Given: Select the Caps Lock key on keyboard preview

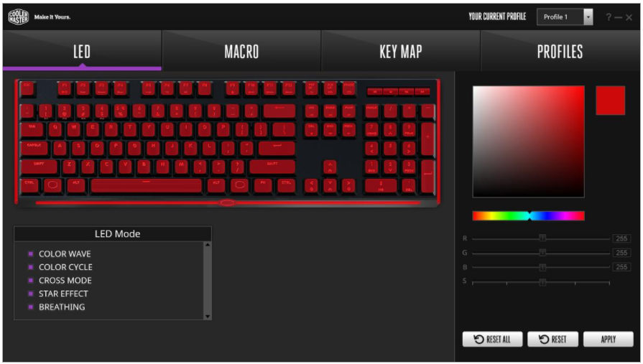Looking at the screenshot, I should [x=34, y=148].
